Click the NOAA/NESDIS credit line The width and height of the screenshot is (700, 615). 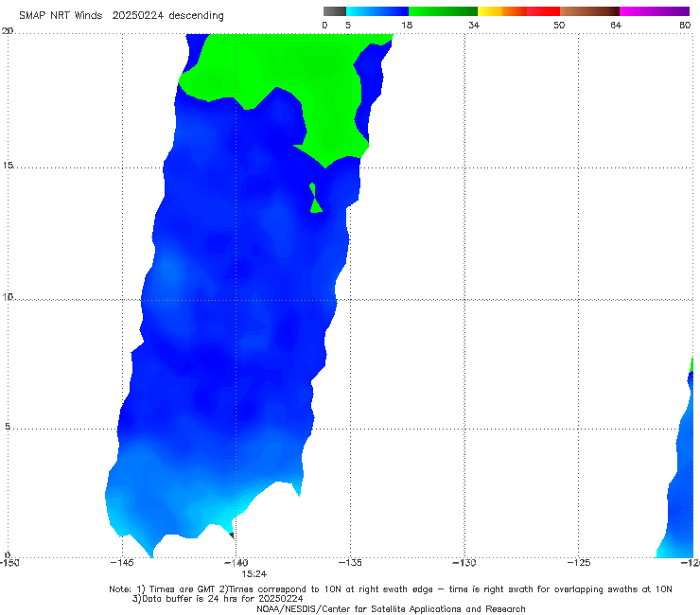tap(391, 609)
